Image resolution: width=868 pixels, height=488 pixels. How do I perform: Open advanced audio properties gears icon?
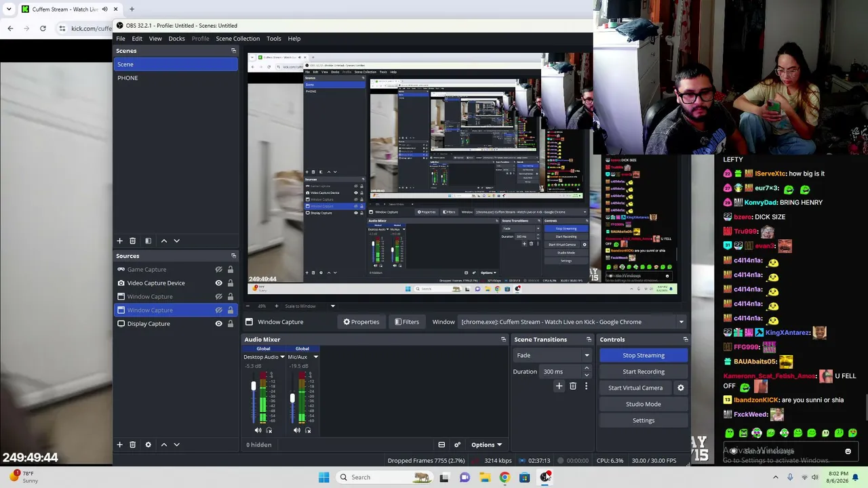457,445
